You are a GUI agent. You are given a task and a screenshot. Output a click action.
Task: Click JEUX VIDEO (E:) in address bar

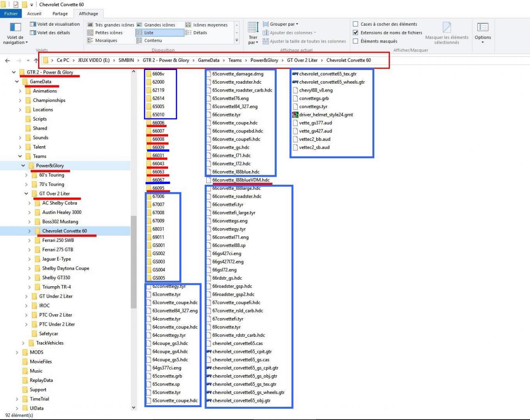[94, 60]
